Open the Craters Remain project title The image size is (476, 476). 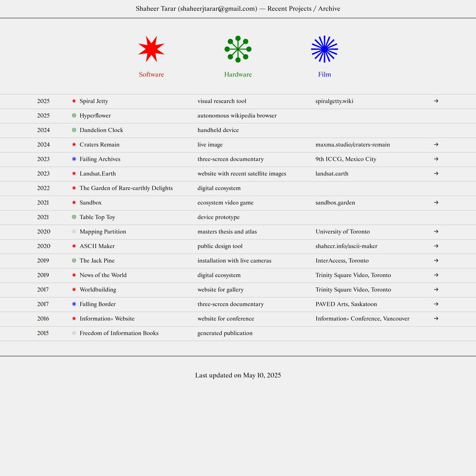click(x=99, y=145)
